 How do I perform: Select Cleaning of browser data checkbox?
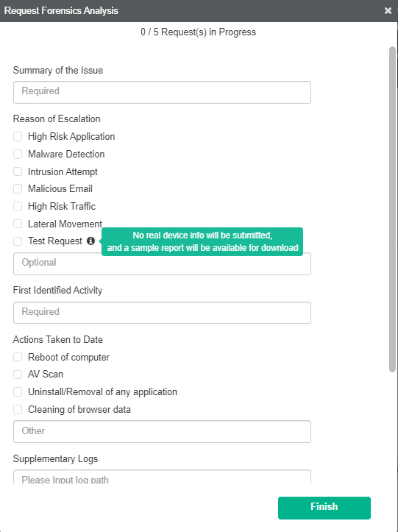(x=18, y=410)
